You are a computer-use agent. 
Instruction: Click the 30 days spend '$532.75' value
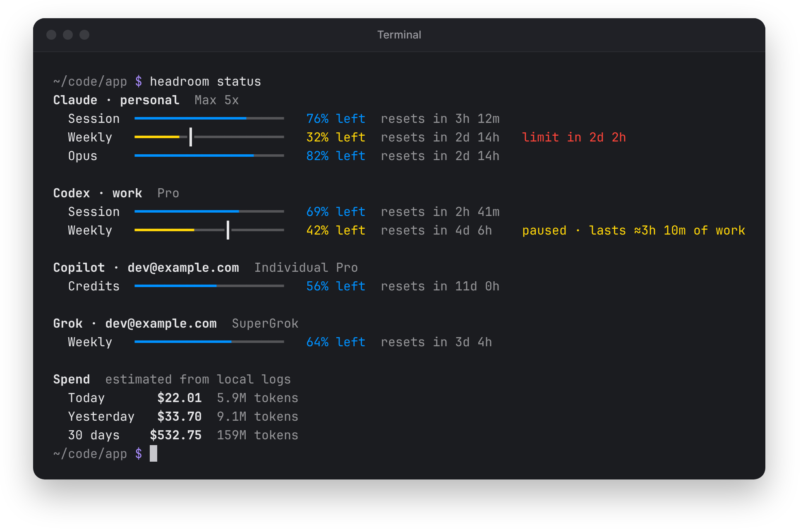(176, 435)
